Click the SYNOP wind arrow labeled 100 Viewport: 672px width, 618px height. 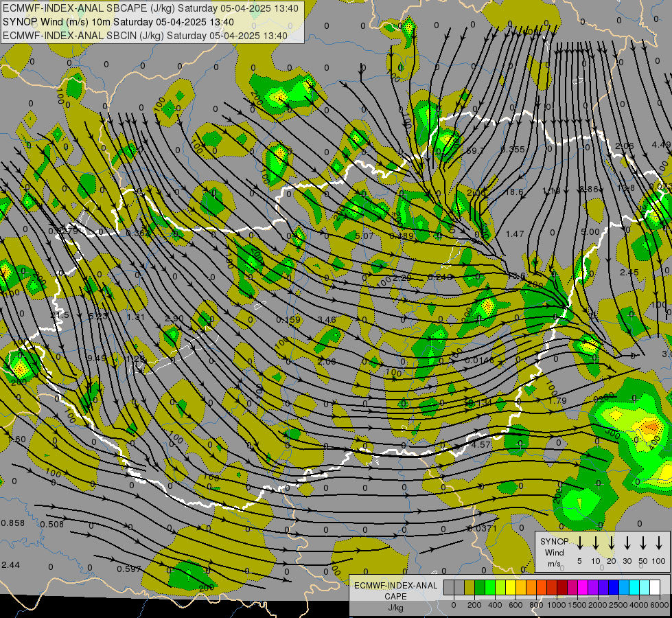click(659, 542)
